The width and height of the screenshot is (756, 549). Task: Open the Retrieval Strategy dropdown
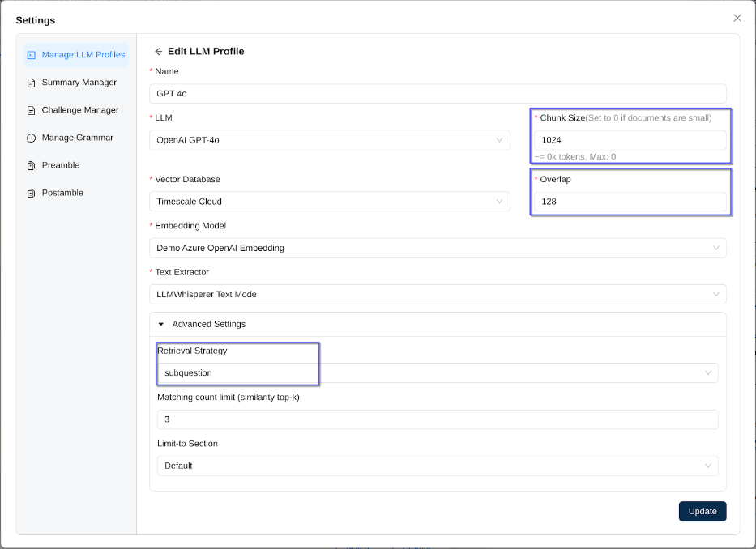(x=438, y=372)
